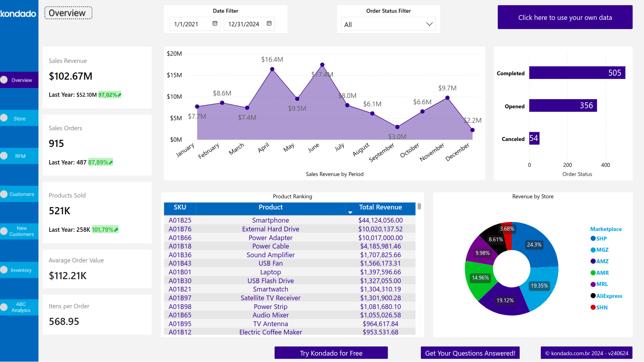Sort the table by the Product column header
644x362 pixels.
271,207
